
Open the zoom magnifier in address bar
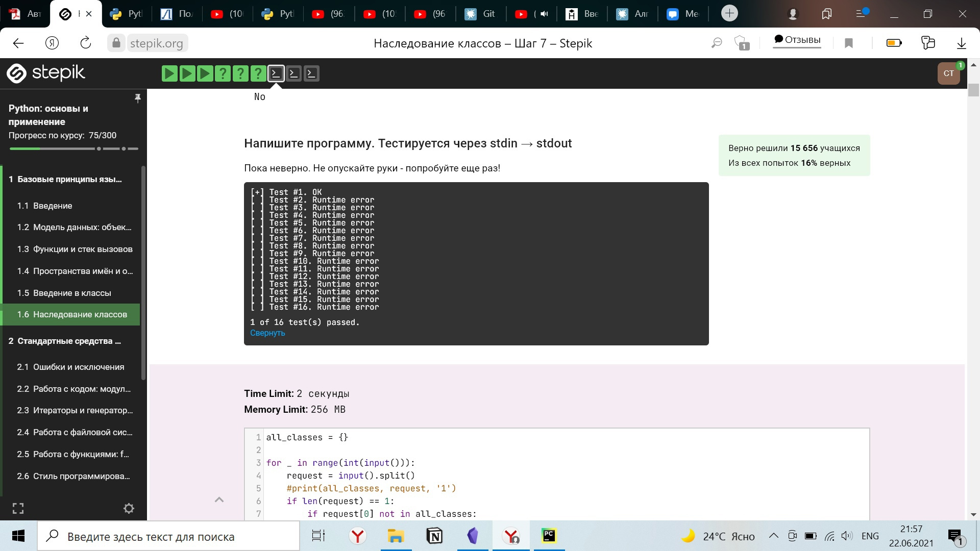717,43
